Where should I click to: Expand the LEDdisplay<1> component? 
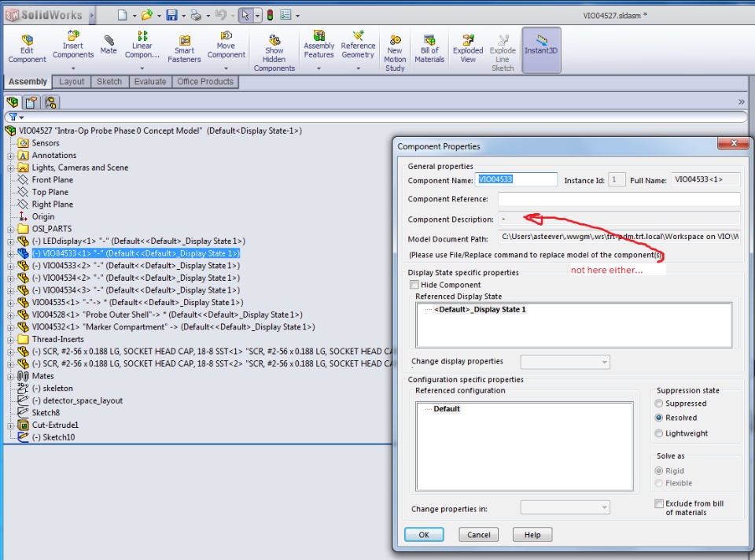pos(10,241)
